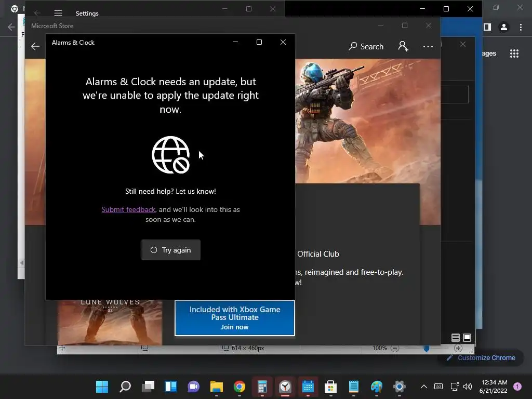
Task: Click the Chrome back arrow
Action: coord(11,27)
